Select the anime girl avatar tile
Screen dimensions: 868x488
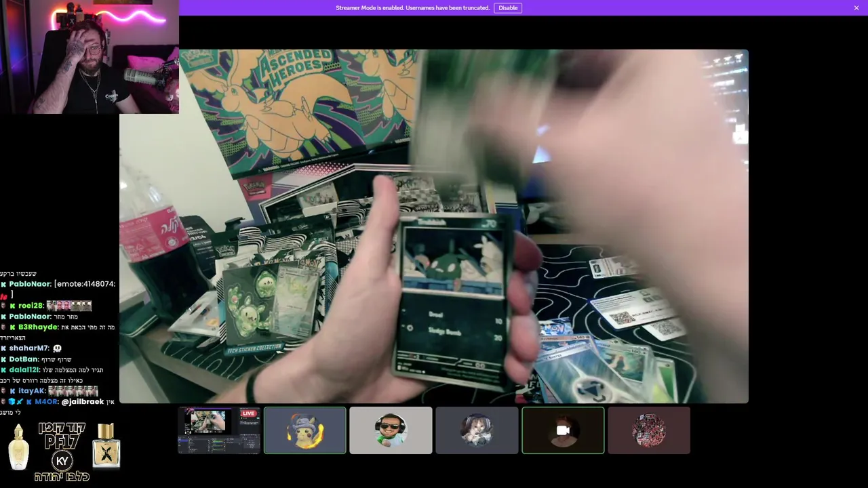477,430
